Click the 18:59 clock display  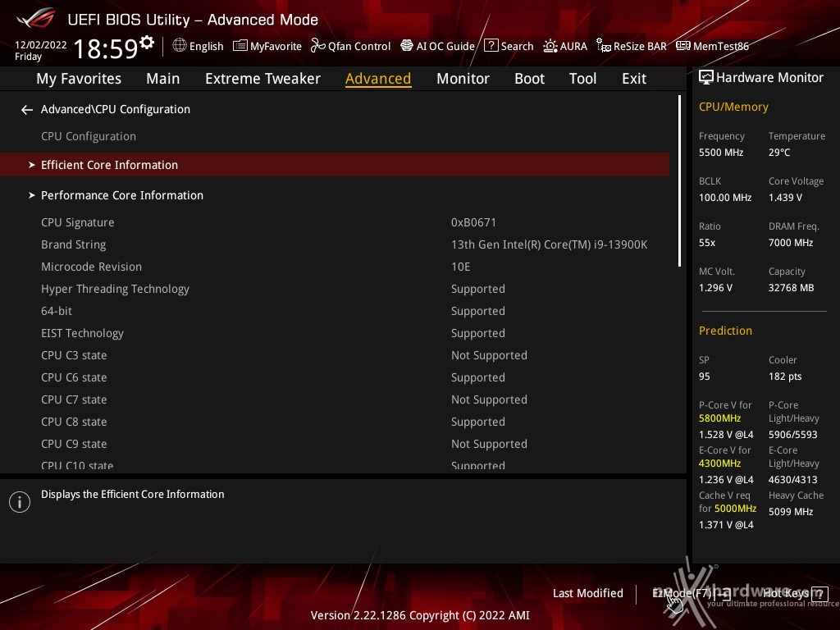tap(106, 48)
